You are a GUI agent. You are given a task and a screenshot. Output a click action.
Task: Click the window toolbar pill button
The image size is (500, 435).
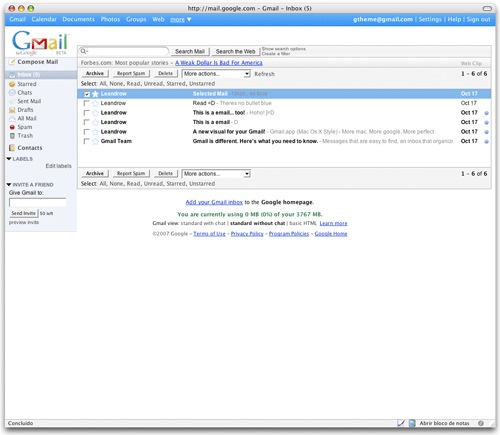487,8
